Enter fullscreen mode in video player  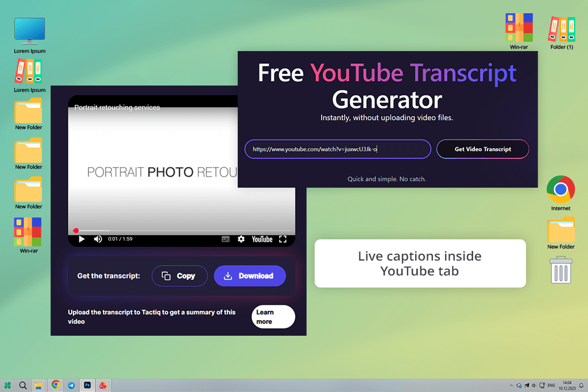click(283, 239)
